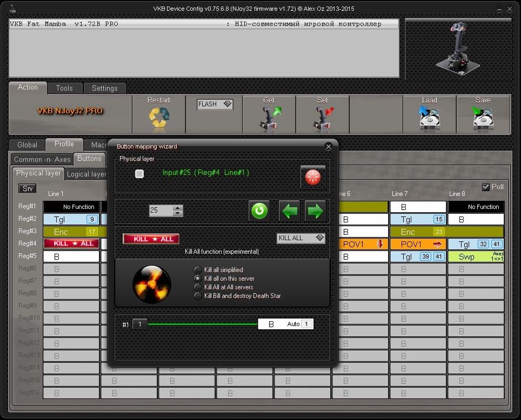Image resolution: width=521 pixels, height=420 pixels.
Task: Open the Global tab
Action: [27, 145]
